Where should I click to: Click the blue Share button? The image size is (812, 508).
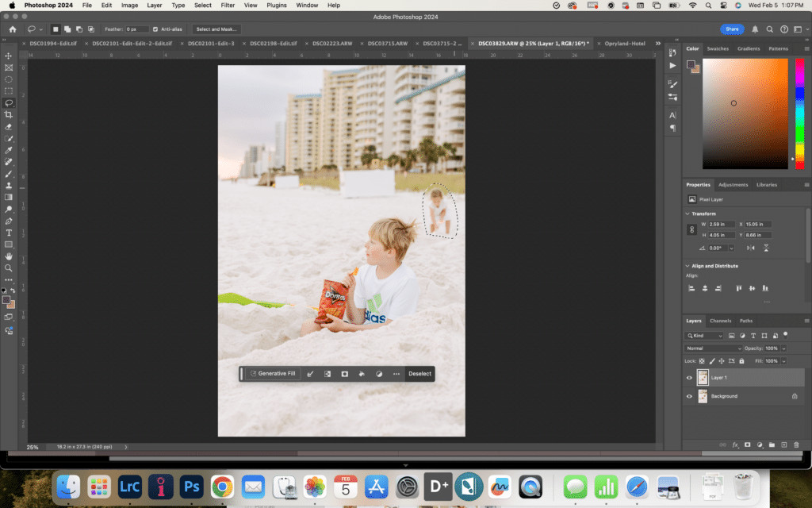tap(732, 29)
